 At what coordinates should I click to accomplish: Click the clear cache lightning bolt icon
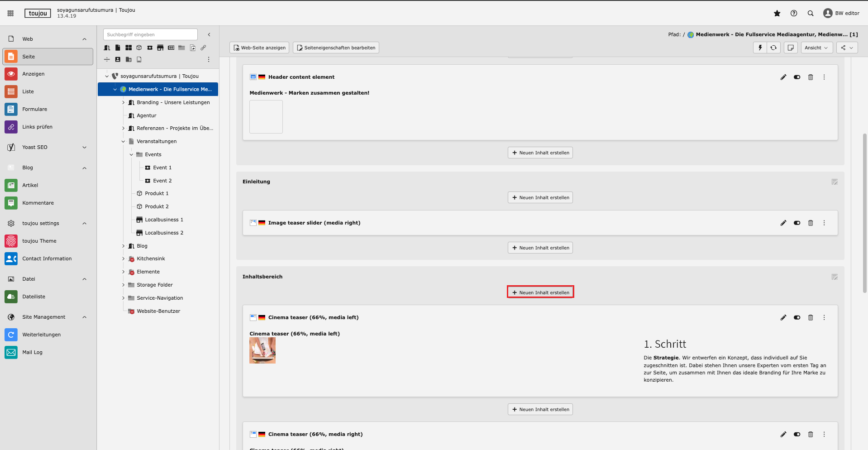click(x=760, y=48)
